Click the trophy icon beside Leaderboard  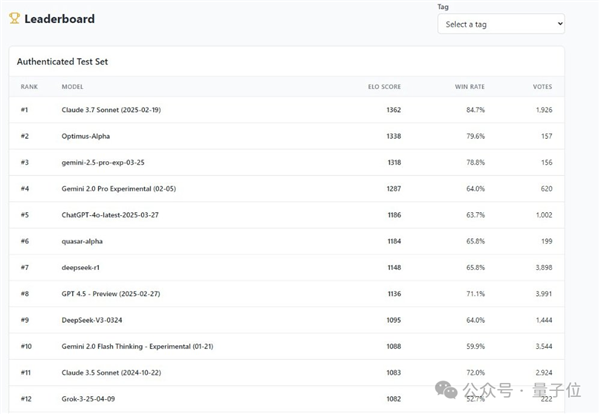[14, 18]
